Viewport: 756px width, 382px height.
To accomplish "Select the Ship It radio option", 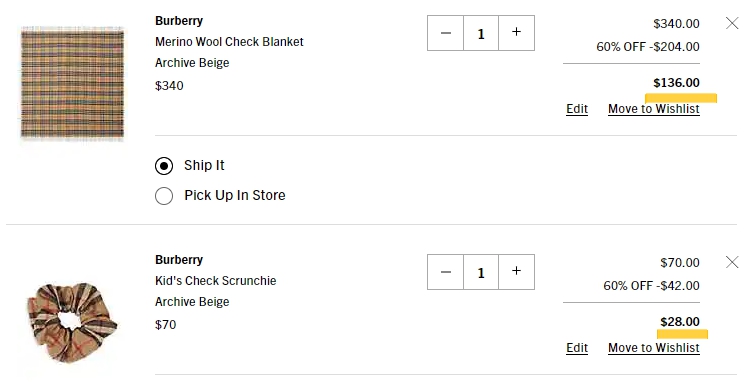I will pyautogui.click(x=164, y=166).
